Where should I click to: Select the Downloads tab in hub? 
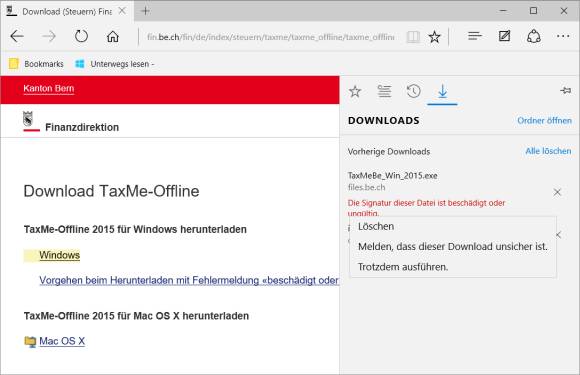pos(442,91)
